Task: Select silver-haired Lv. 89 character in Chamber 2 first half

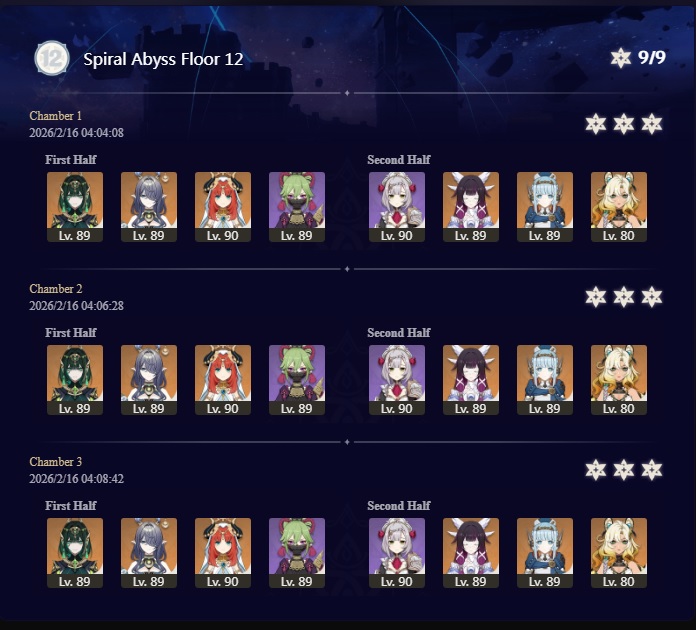Action: click(149, 380)
